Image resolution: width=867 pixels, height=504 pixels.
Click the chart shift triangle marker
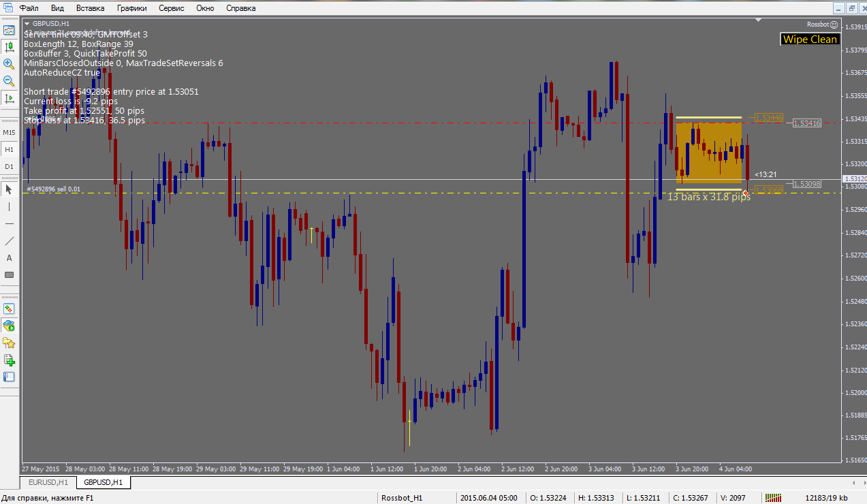pyautogui.click(x=757, y=21)
